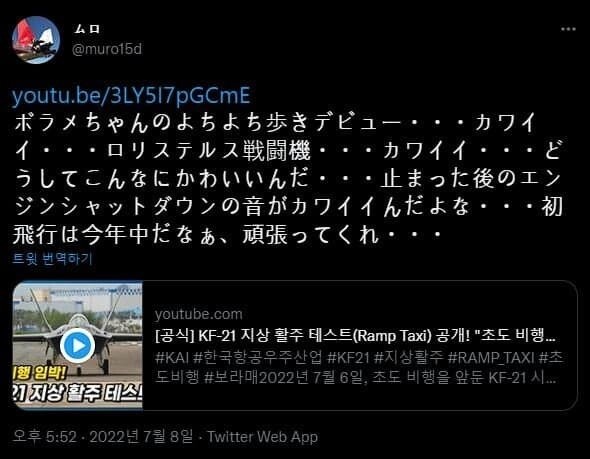Open the youtu.be/3LY5I7pGCmE link
The height and width of the screenshot is (459, 590).
pyautogui.click(x=131, y=95)
